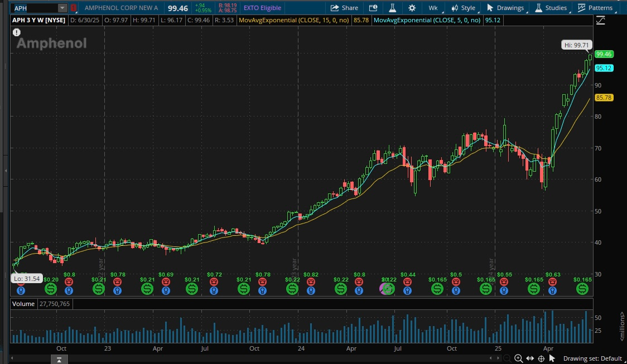Click the Volume study label
627x364 pixels.
pyautogui.click(x=23, y=304)
